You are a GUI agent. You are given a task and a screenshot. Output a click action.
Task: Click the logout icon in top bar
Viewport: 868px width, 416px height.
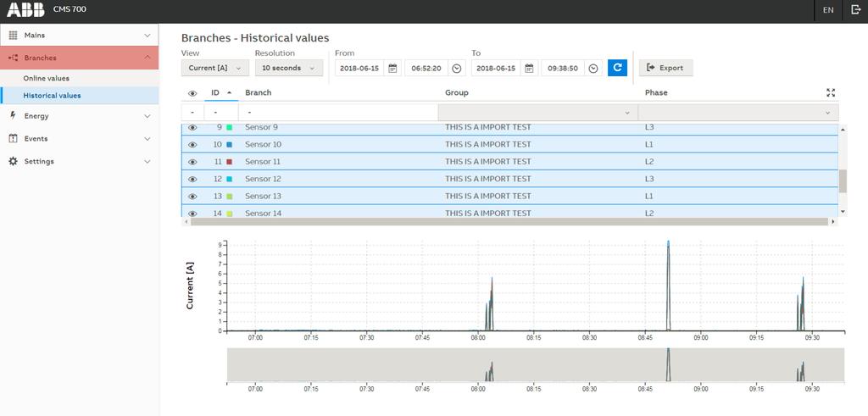pyautogui.click(x=854, y=9)
